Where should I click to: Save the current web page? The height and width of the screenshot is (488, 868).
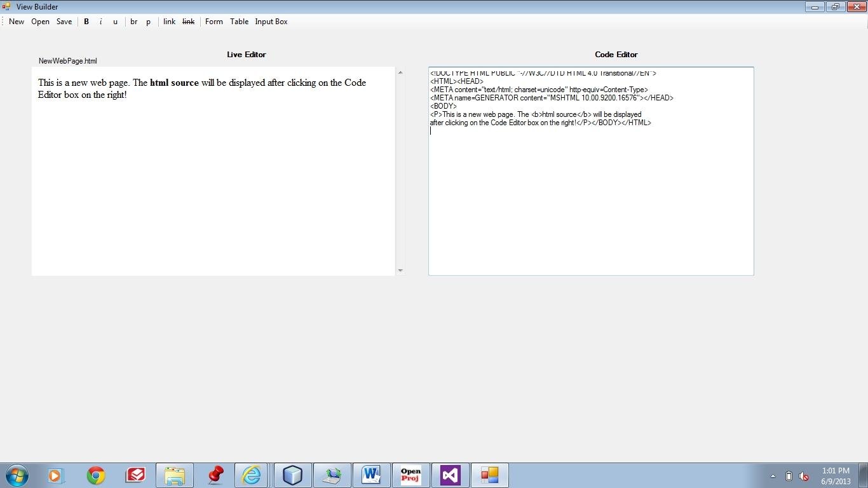pos(64,21)
